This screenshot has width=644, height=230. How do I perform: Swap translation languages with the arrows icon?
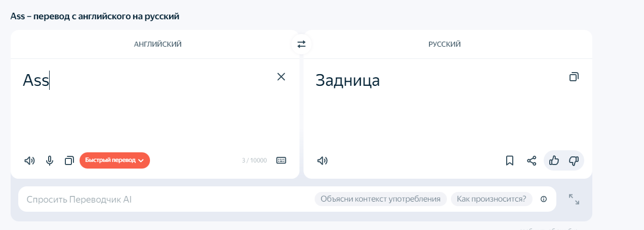pos(301,44)
